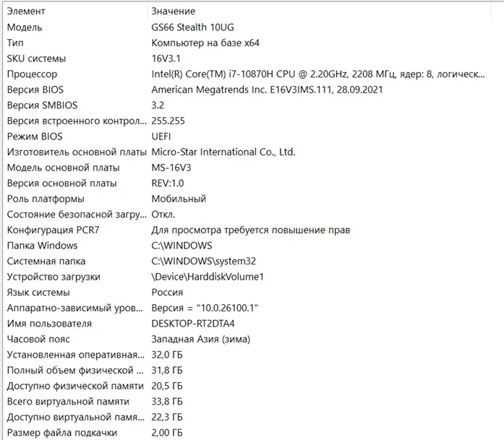Click the 'Западная Азия (зима)' value
The image size is (504, 440).
pyautogui.click(x=201, y=340)
